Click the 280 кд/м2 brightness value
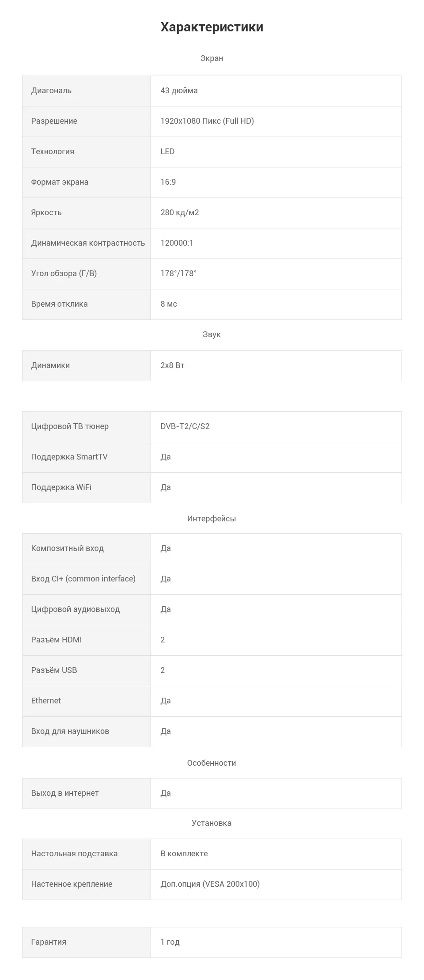 pos(180,213)
